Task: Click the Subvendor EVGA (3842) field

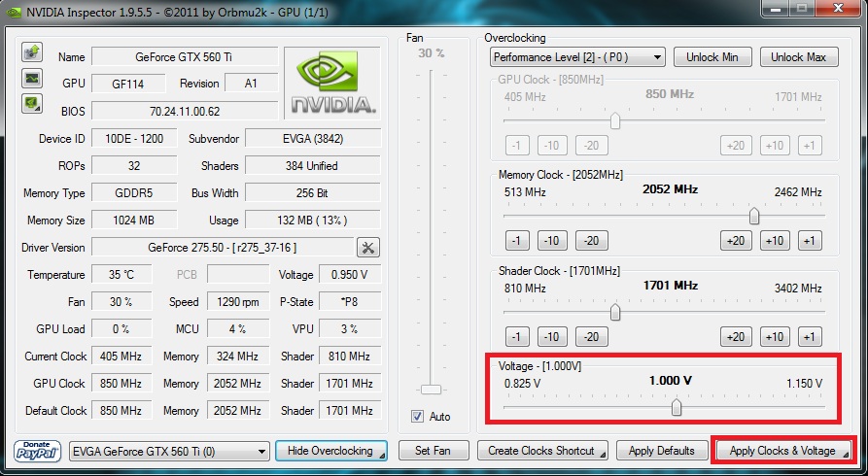Action: point(313,138)
